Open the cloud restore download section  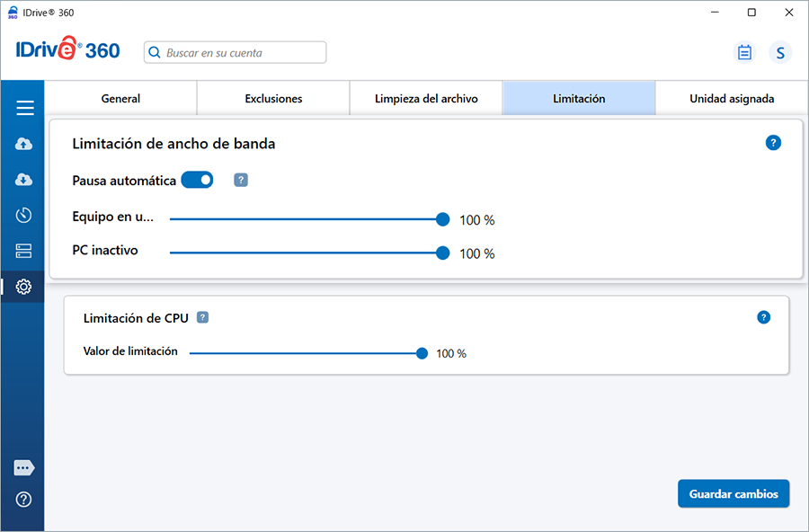(x=24, y=180)
